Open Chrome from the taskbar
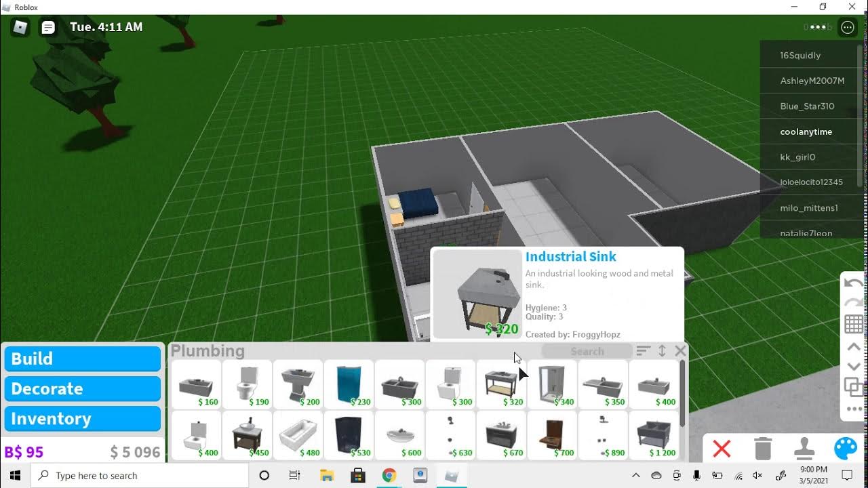The height and width of the screenshot is (488, 868). pyautogui.click(x=389, y=475)
